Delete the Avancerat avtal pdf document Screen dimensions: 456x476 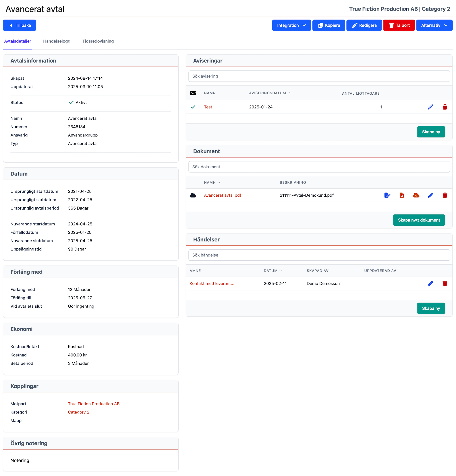coord(445,195)
